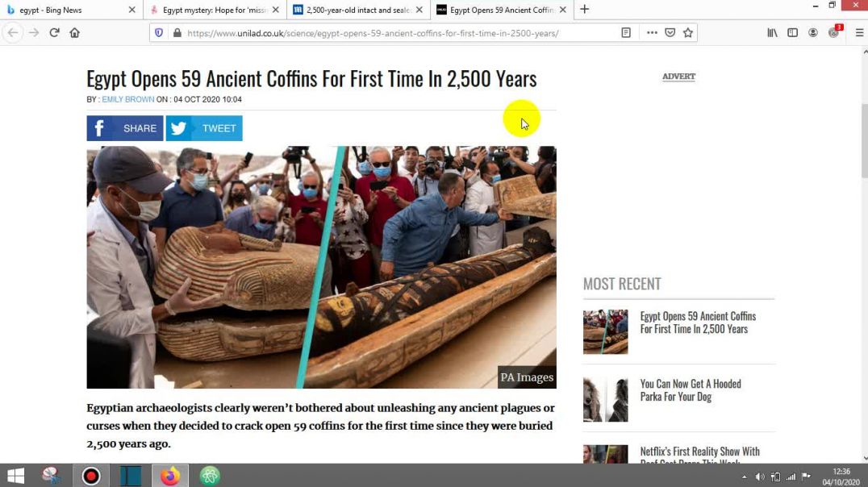
Task: Open the green atom taskbar app
Action: (210, 476)
